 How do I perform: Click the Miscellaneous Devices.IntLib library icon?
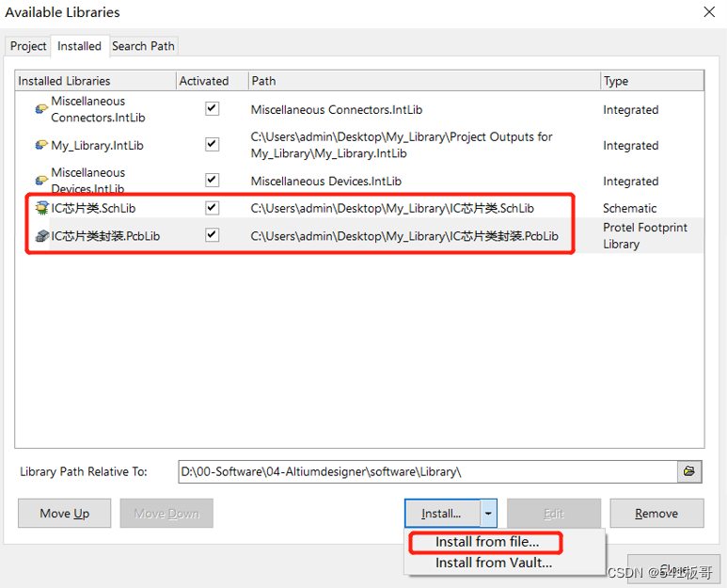(x=41, y=181)
